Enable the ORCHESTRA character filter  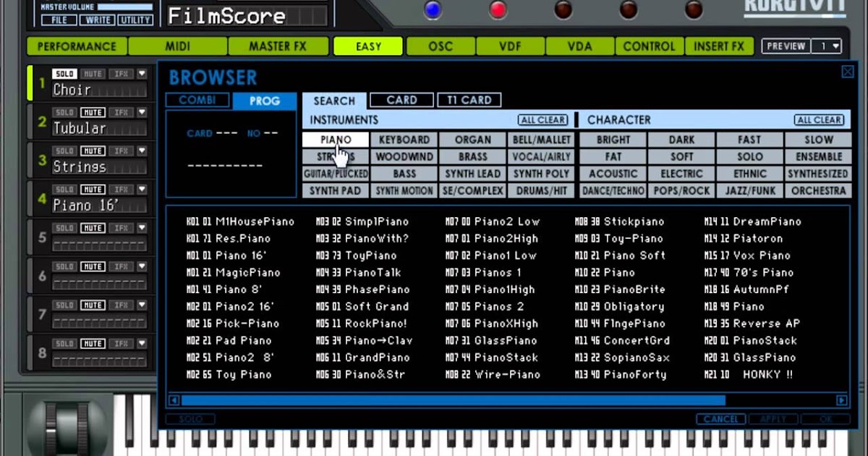point(818,191)
